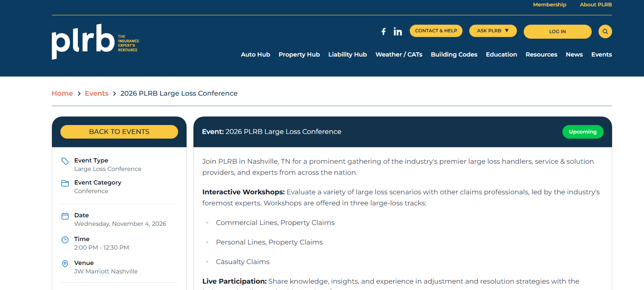644x290 pixels.
Task: Open the Membership link
Action: click(x=550, y=5)
